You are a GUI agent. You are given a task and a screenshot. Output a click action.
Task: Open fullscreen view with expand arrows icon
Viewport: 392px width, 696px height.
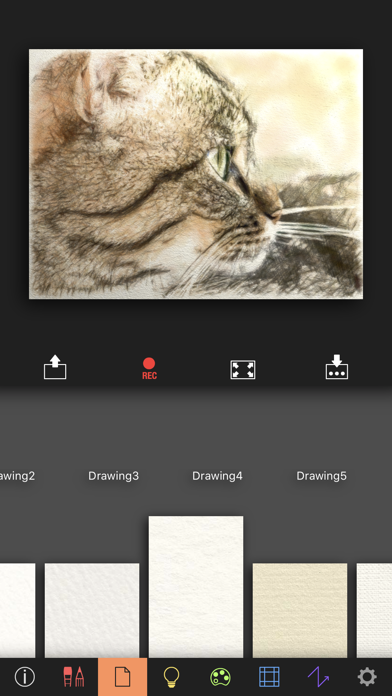(x=243, y=369)
